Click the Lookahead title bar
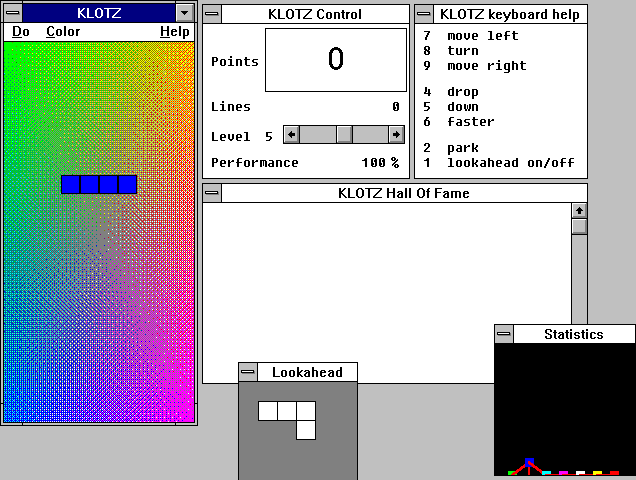 click(x=307, y=372)
